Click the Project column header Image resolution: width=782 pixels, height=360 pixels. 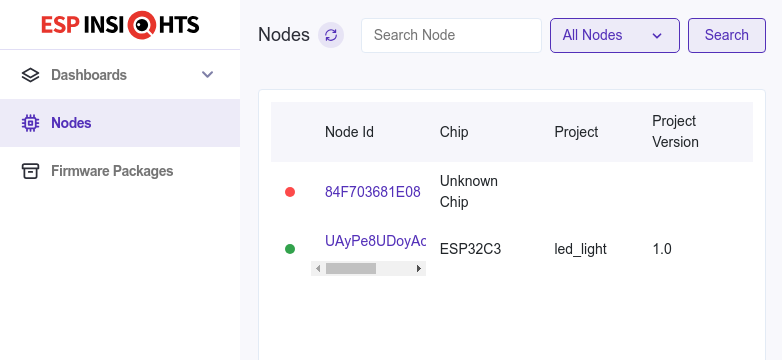click(576, 132)
